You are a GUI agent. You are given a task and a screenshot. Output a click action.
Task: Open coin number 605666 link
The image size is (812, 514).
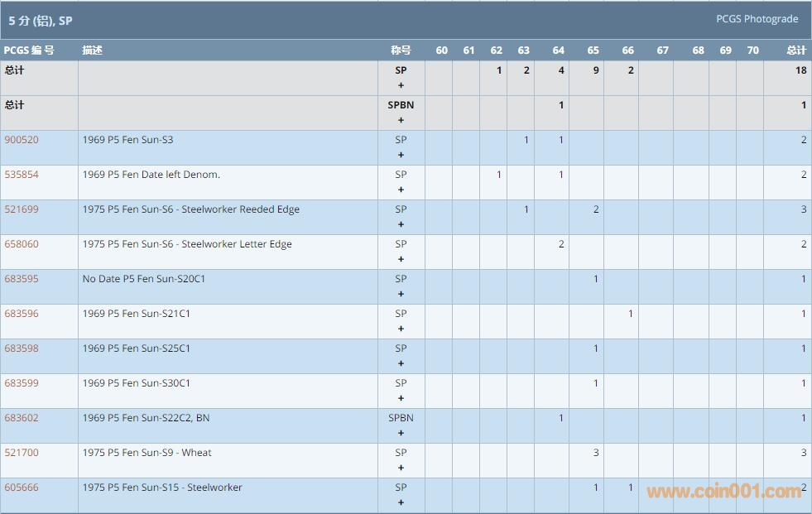(22, 488)
